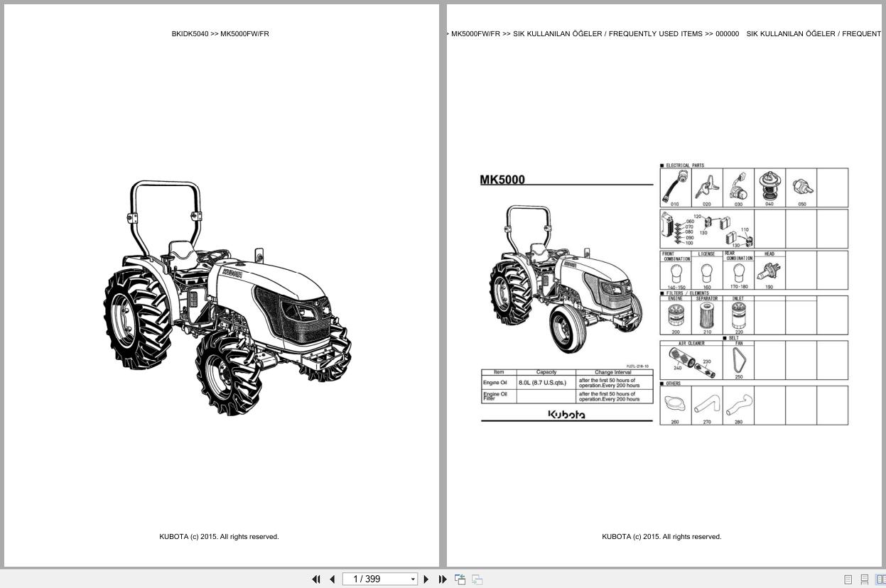
Task: Click the BELT section label
Action: (x=734, y=338)
